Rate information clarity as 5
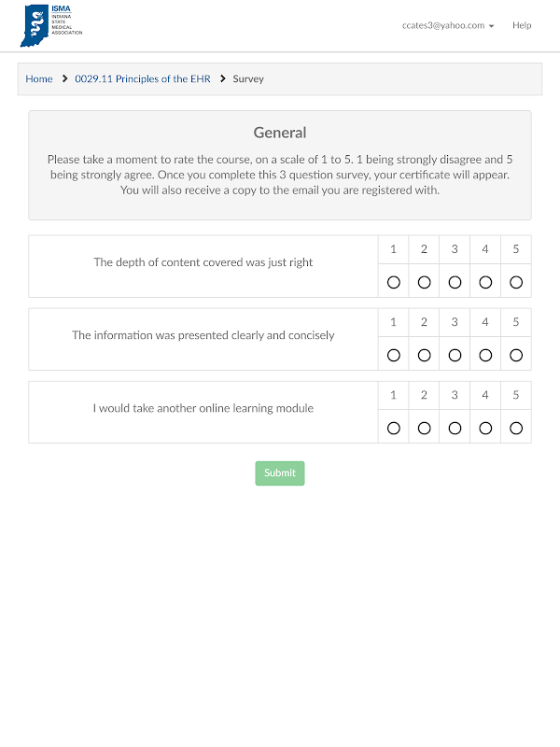Image resolution: width=560 pixels, height=747 pixels. pos(516,355)
